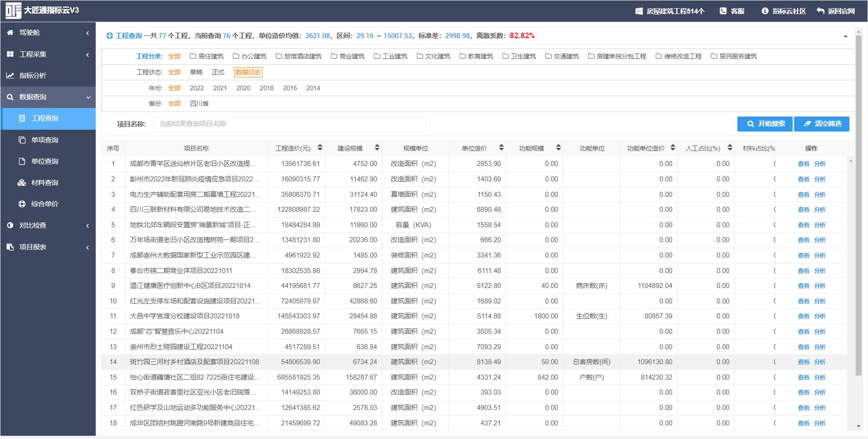Select 全部 in 工程分类 row

pos(175,56)
